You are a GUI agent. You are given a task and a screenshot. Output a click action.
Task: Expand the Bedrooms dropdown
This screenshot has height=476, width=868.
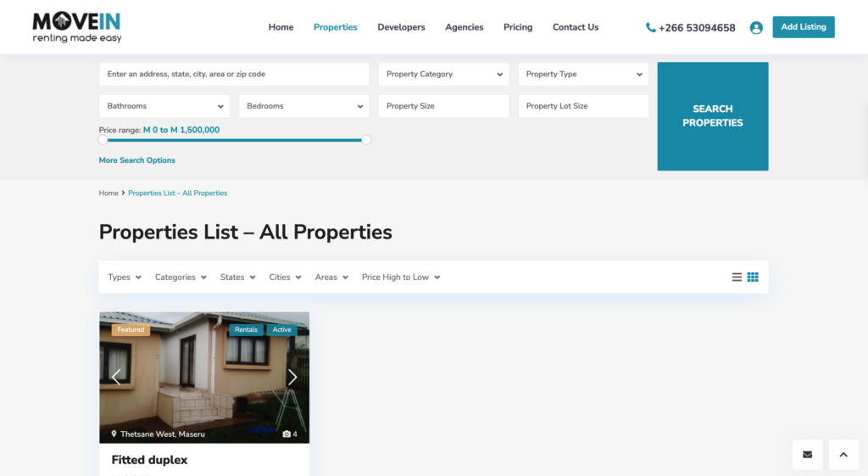[x=304, y=106]
